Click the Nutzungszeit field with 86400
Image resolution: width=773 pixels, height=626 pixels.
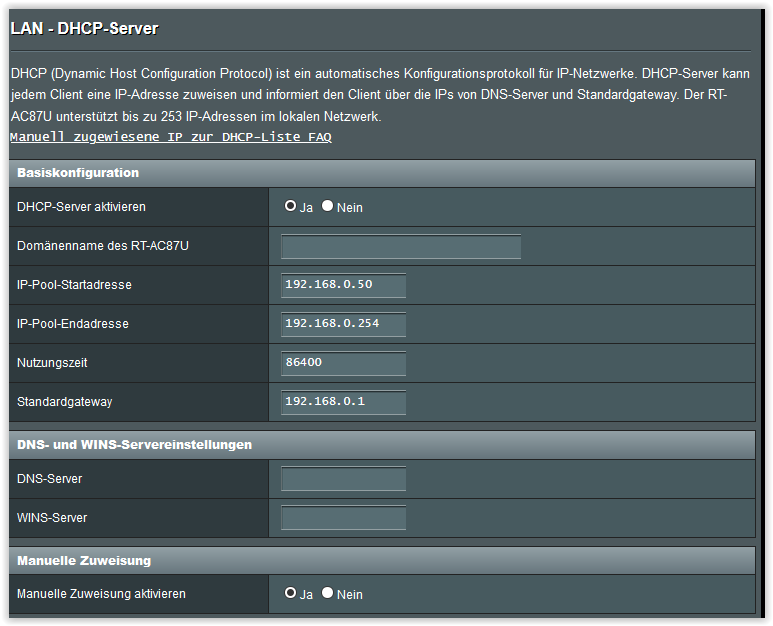(x=343, y=363)
